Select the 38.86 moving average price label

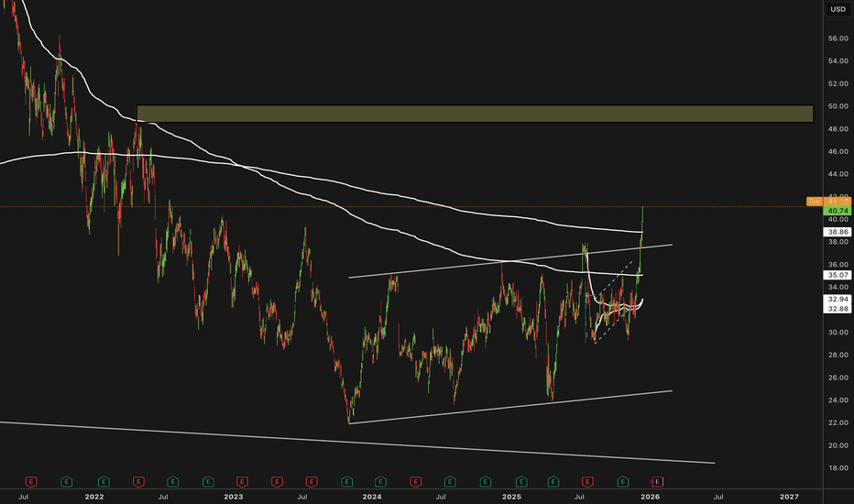(838, 232)
